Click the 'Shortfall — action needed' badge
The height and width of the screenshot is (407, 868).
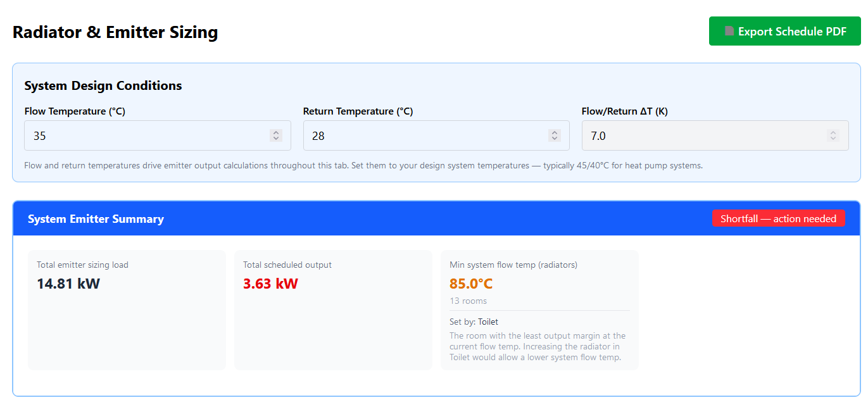click(x=778, y=219)
